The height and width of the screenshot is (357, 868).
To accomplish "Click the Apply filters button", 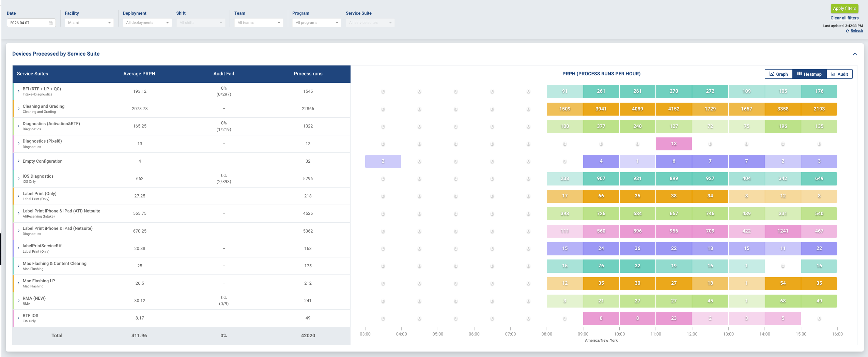I will pos(844,8).
